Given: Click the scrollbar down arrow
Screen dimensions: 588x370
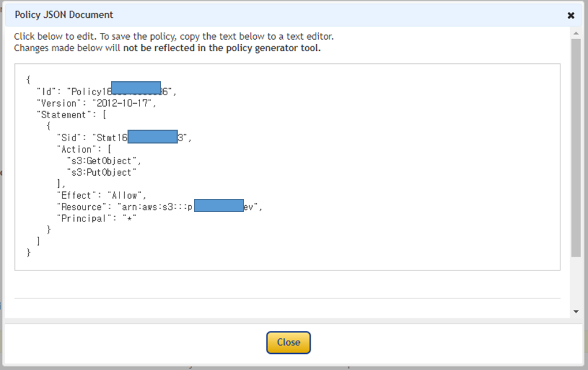Looking at the screenshot, I should click(576, 312).
